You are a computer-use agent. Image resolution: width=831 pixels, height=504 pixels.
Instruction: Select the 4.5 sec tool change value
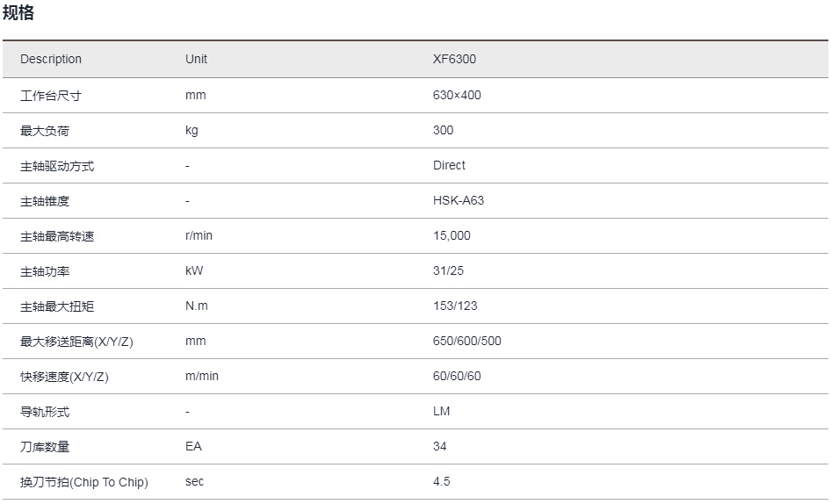click(x=442, y=481)
